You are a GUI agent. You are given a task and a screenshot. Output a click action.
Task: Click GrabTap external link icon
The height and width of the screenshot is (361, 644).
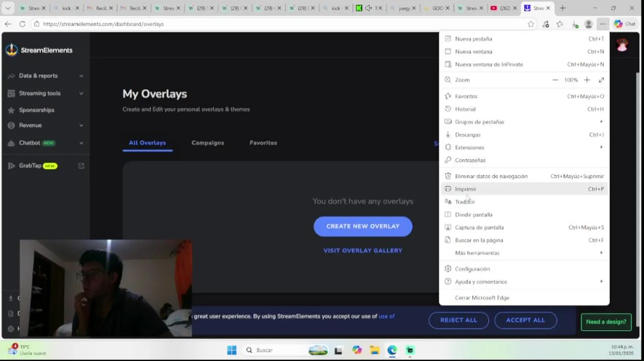click(81, 166)
